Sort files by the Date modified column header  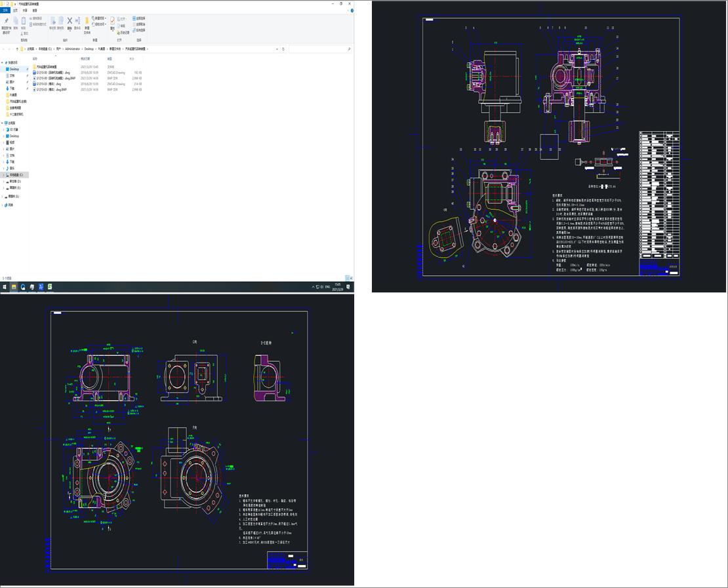point(85,58)
